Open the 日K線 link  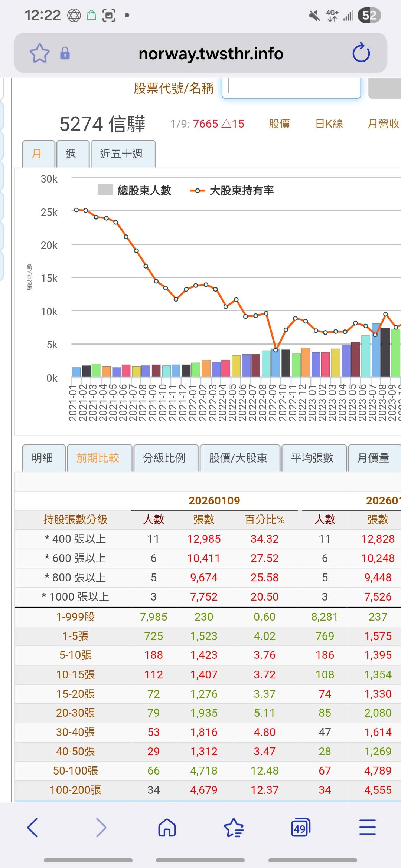pos(329,124)
